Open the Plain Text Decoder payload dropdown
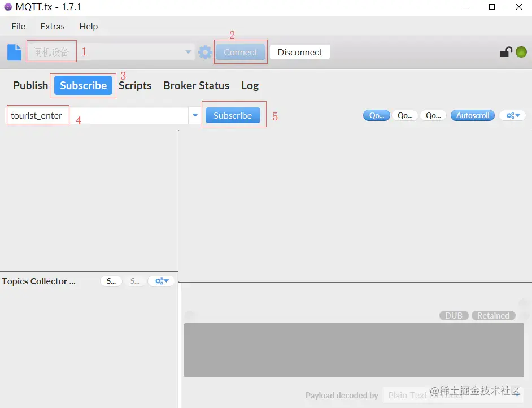The image size is (532, 408). coord(453,396)
